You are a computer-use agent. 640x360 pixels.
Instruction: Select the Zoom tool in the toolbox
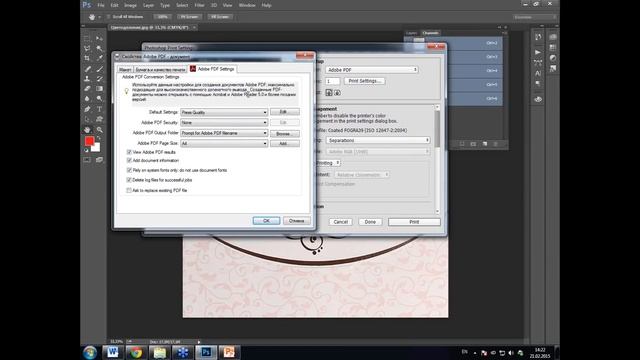(99, 130)
